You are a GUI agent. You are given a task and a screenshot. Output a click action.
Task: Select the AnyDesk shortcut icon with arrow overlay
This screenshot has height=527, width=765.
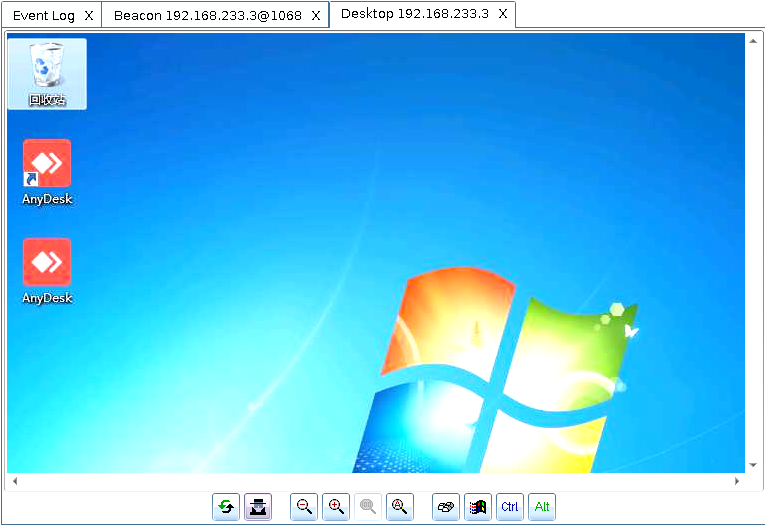click(47, 172)
